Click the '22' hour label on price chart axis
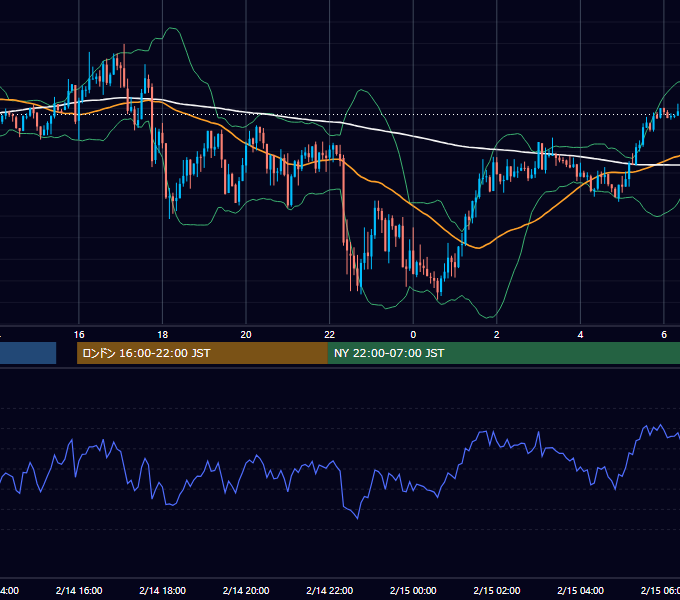Screen dimensions: 680x600 (x=330, y=335)
